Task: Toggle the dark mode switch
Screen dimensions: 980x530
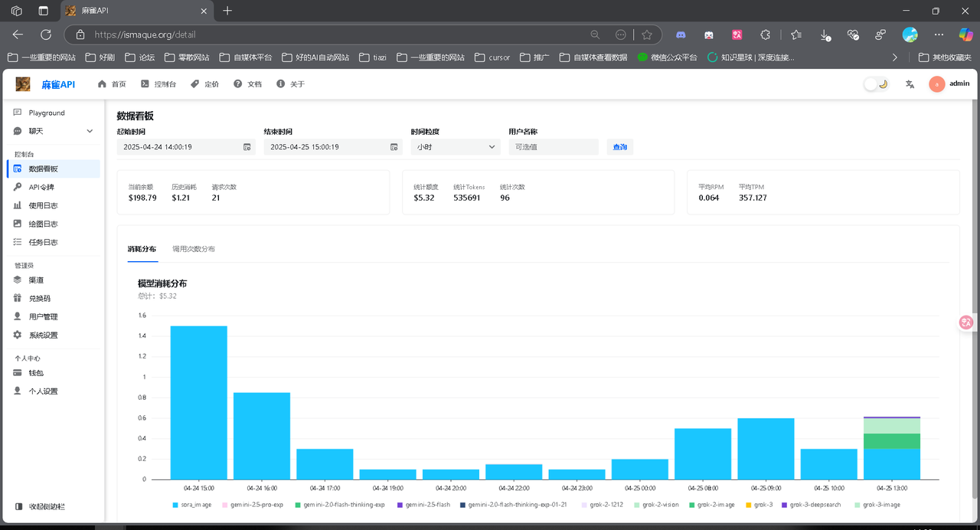Action: pyautogui.click(x=876, y=84)
